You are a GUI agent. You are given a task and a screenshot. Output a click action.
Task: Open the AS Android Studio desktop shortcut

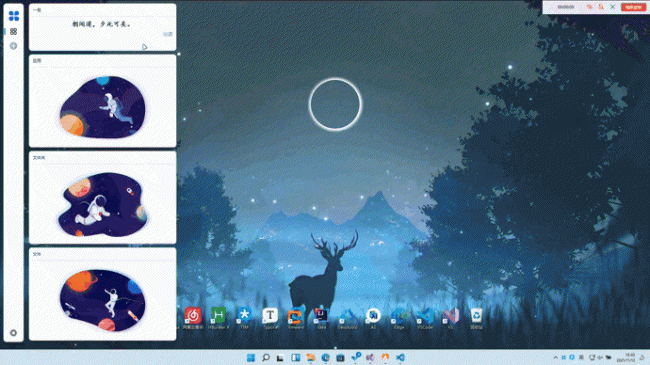tap(373, 318)
